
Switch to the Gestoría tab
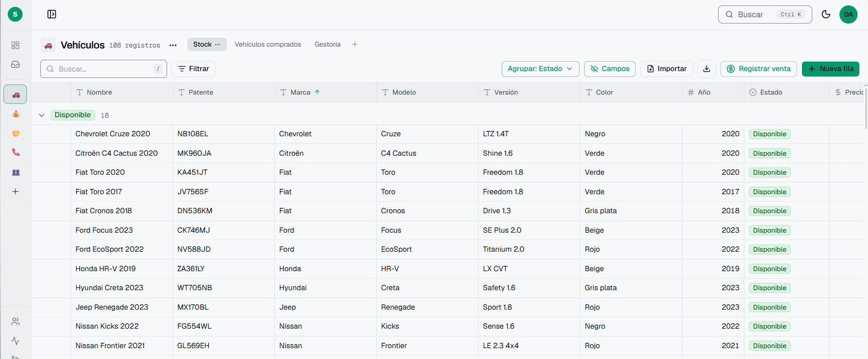[327, 44]
